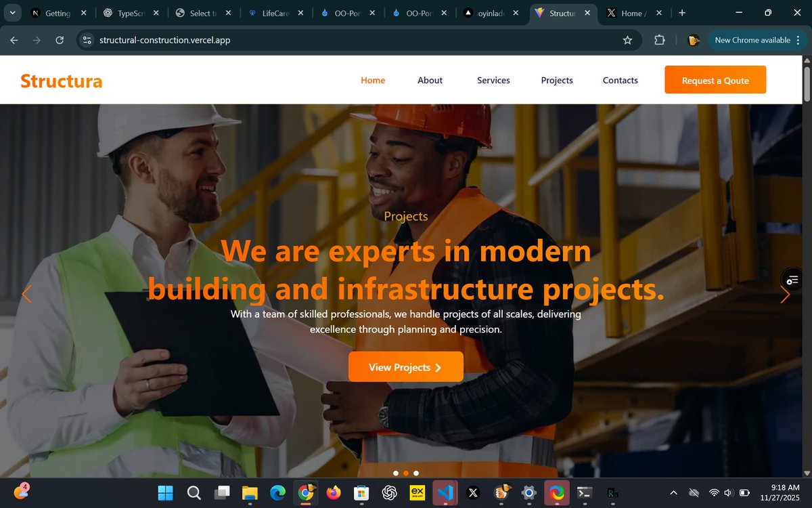Open the Chrome extensions puzzle icon
Screen dimensions: 812x508
(x=660, y=40)
